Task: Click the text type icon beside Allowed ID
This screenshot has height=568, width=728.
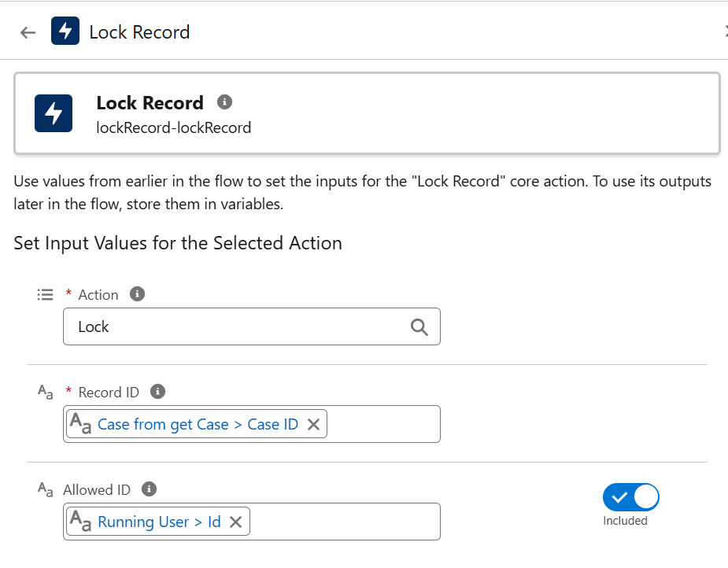Action: (45, 489)
